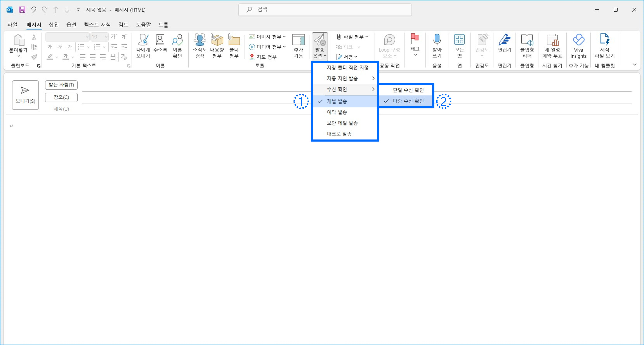The image size is (644, 345).
Task: Open 자동 지연 발송 submenu
Action: pos(345,78)
